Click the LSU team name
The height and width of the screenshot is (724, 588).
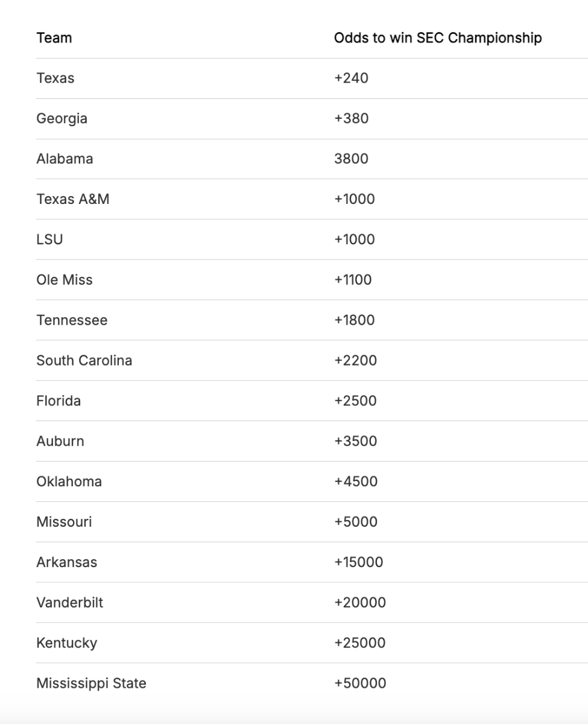pos(49,240)
